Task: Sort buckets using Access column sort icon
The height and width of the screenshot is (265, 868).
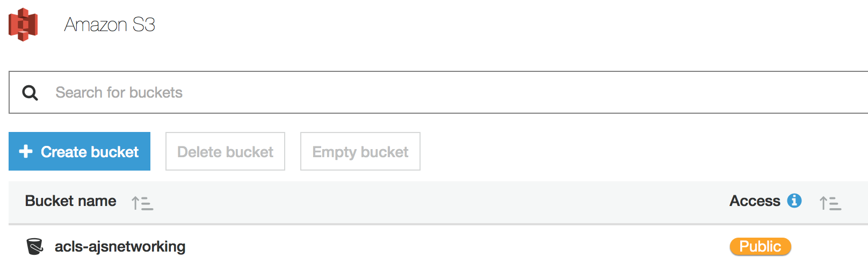Action: [830, 203]
